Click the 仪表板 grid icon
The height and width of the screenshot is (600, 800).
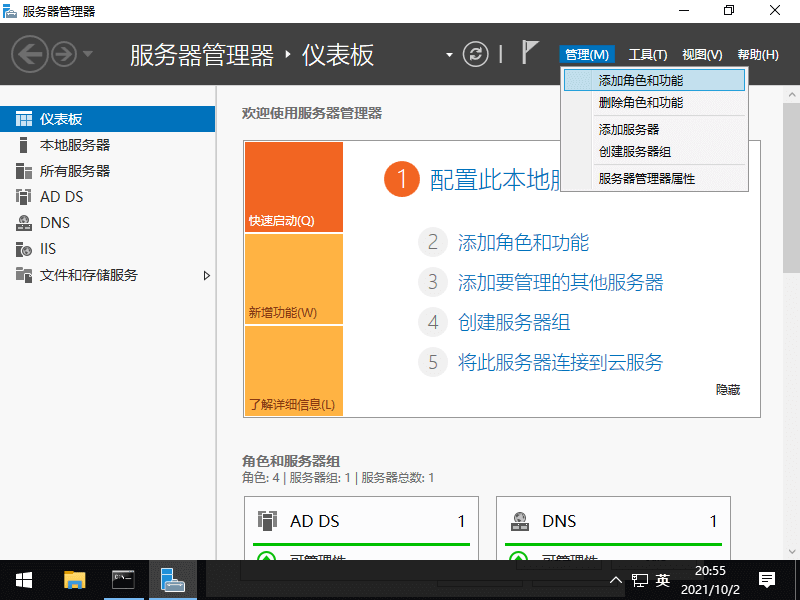pos(23,119)
